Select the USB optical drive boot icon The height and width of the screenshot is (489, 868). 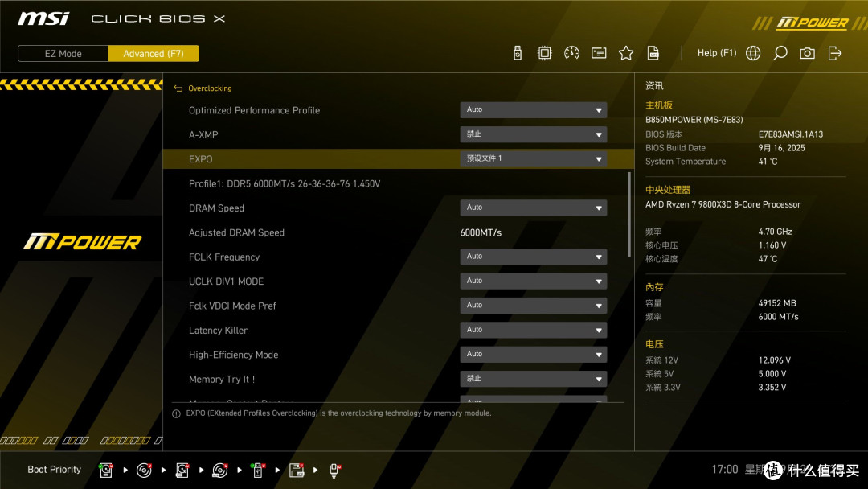tap(219, 471)
